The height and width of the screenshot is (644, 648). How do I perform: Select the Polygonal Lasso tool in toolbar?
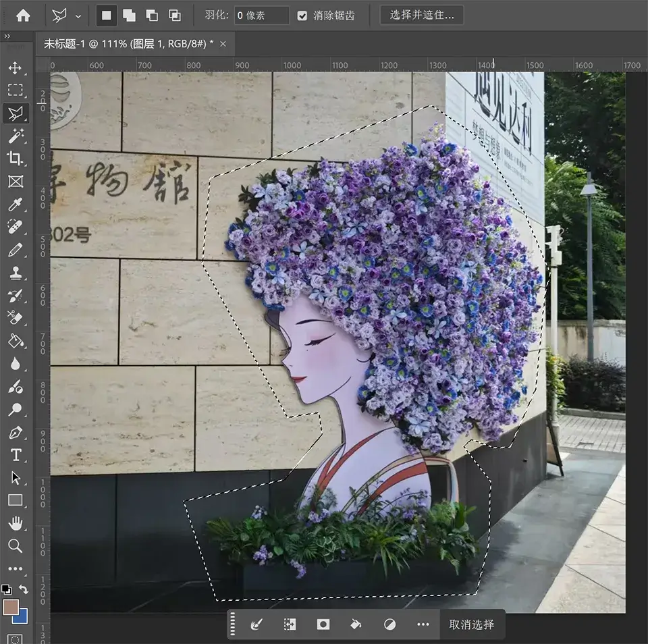click(16, 113)
